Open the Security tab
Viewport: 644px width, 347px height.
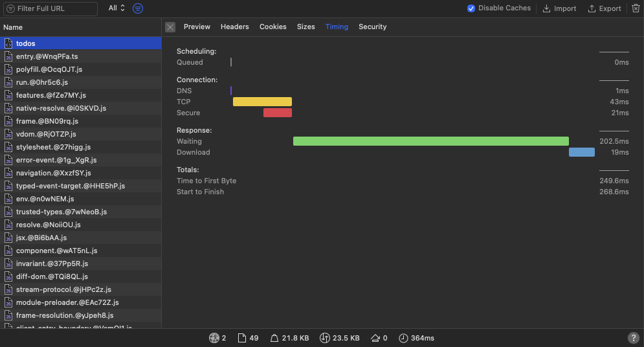[373, 27]
